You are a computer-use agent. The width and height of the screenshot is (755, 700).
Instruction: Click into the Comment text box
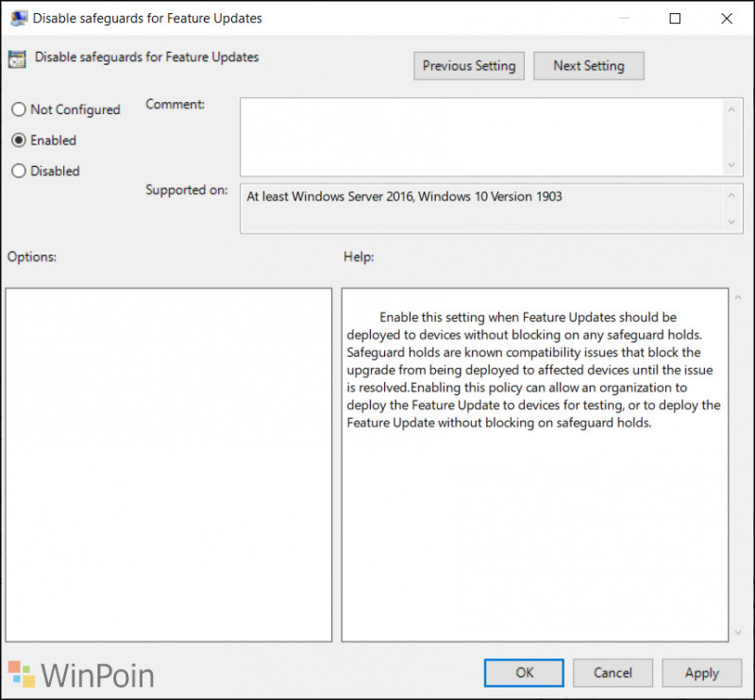tap(482, 137)
